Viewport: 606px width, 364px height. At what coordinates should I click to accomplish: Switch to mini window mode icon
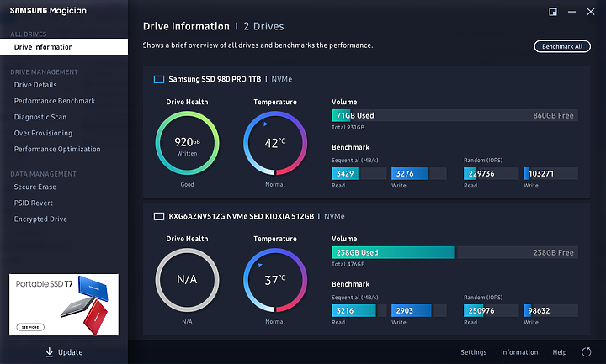(x=553, y=12)
